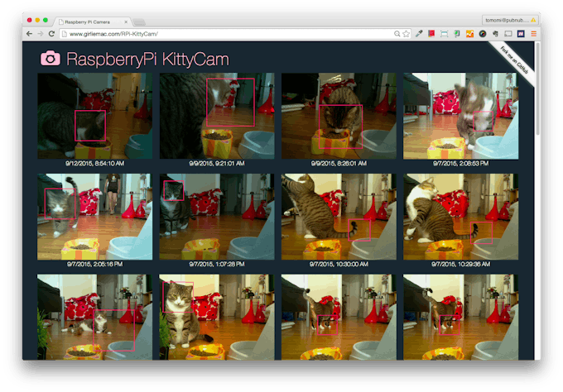This screenshot has width=563, height=392.
Task: Open the photo dated 9/7/2015, 2:06:53 PM
Action: tap(460, 116)
